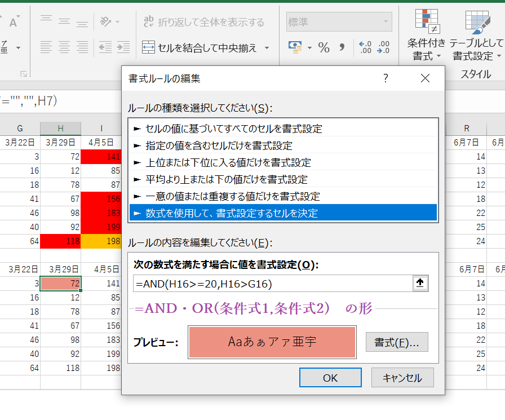
Task: Click the accounting currency format icon
Action: click(295, 47)
